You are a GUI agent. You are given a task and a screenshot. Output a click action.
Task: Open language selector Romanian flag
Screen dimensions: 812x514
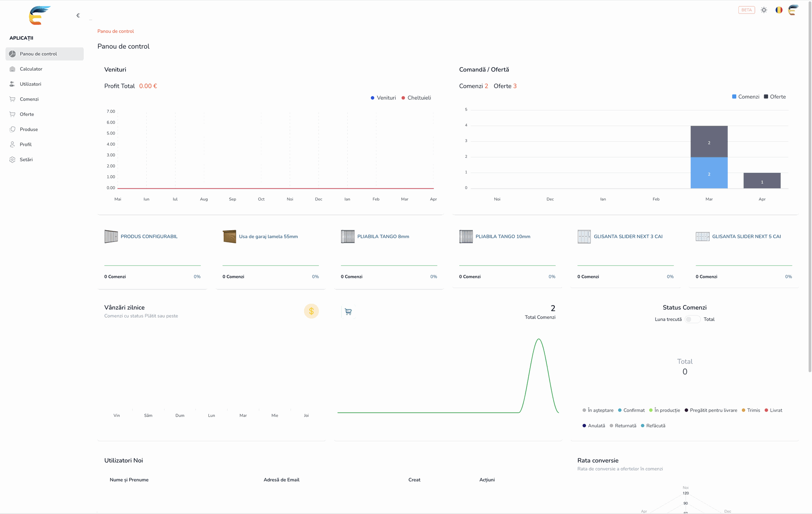779,10
